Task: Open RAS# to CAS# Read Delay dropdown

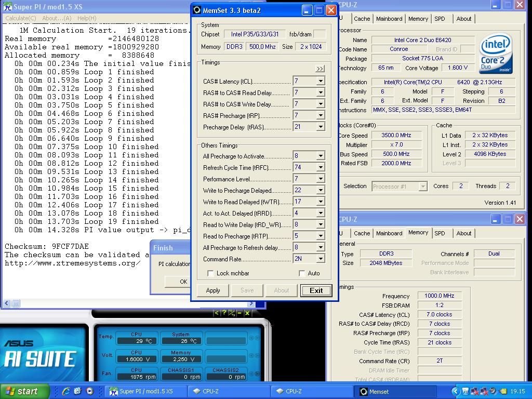Action: tap(320, 92)
